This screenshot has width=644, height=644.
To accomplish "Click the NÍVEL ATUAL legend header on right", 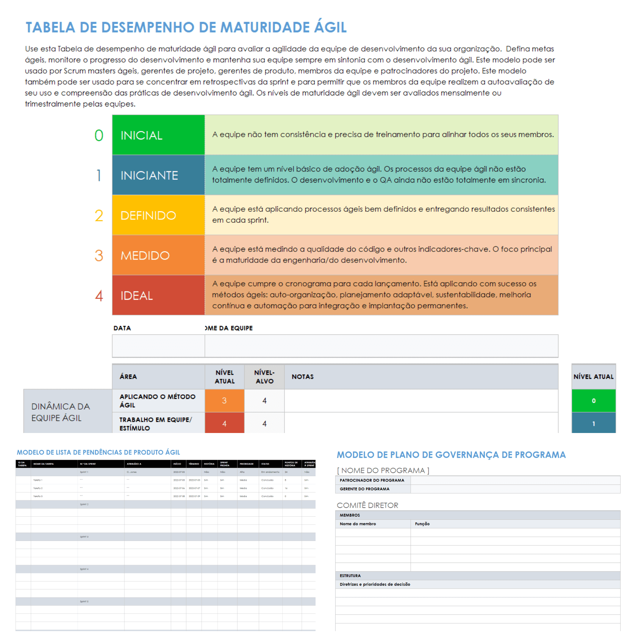I will [594, 377].
